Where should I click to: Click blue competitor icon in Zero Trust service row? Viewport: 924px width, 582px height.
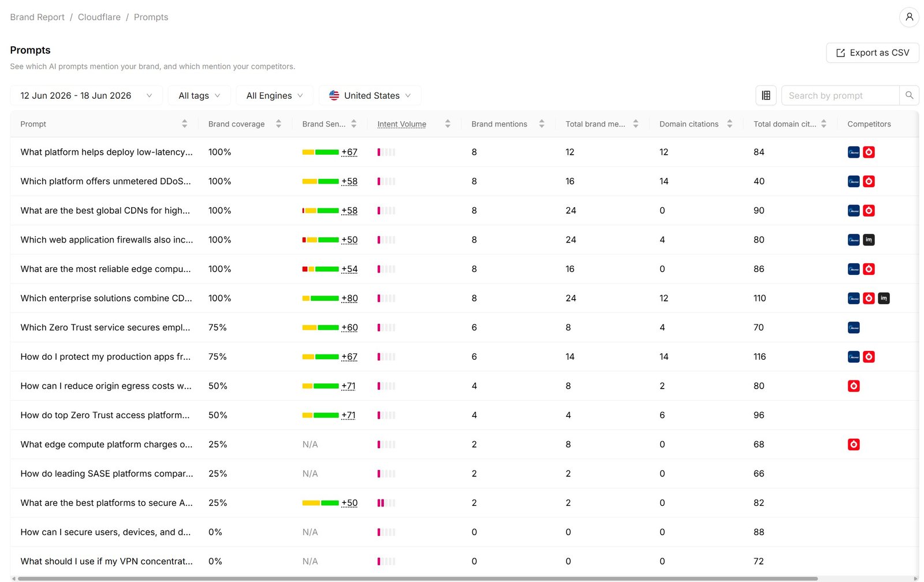pos(854,327)
